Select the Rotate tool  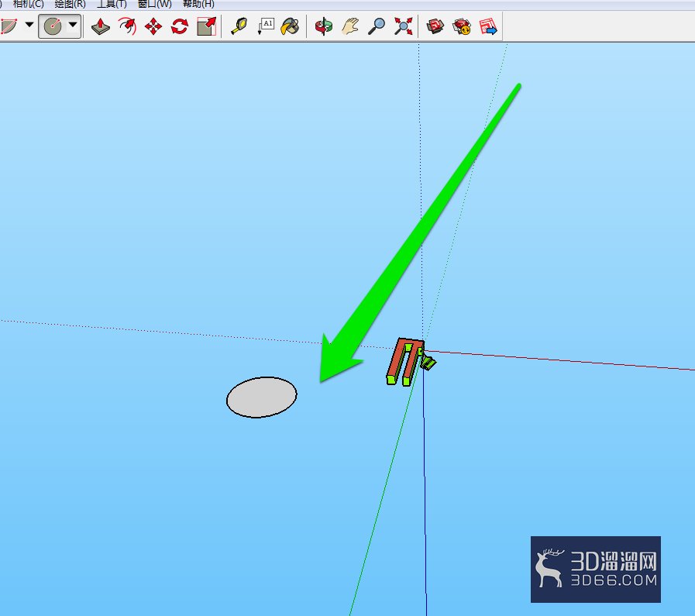click(x=180, y=26)
